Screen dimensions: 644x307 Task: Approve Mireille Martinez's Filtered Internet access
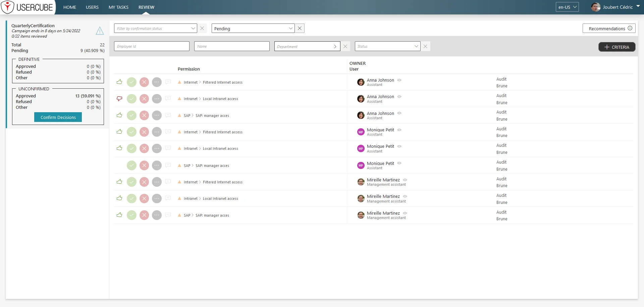(x=132, y=182)
